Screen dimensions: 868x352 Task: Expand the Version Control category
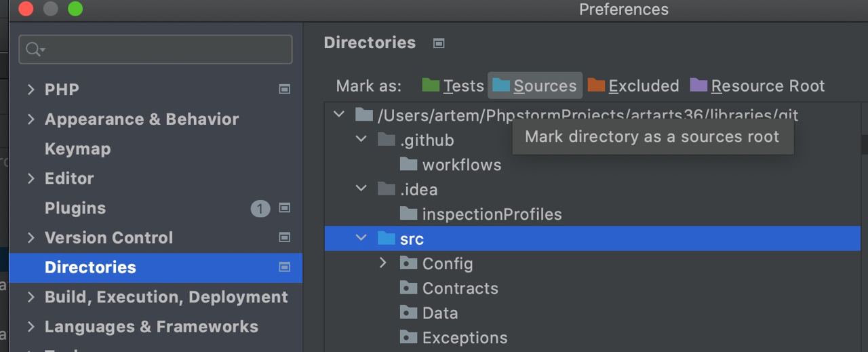pos(31,237)
